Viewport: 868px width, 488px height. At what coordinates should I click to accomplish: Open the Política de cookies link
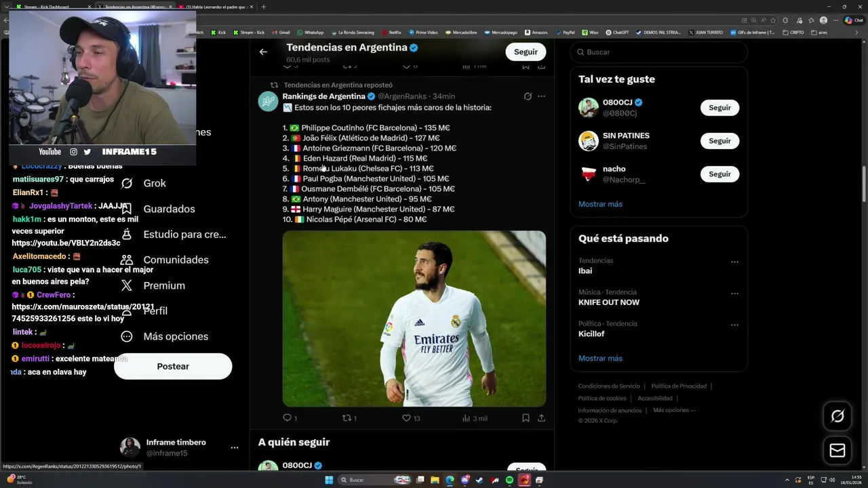(602, 399)
